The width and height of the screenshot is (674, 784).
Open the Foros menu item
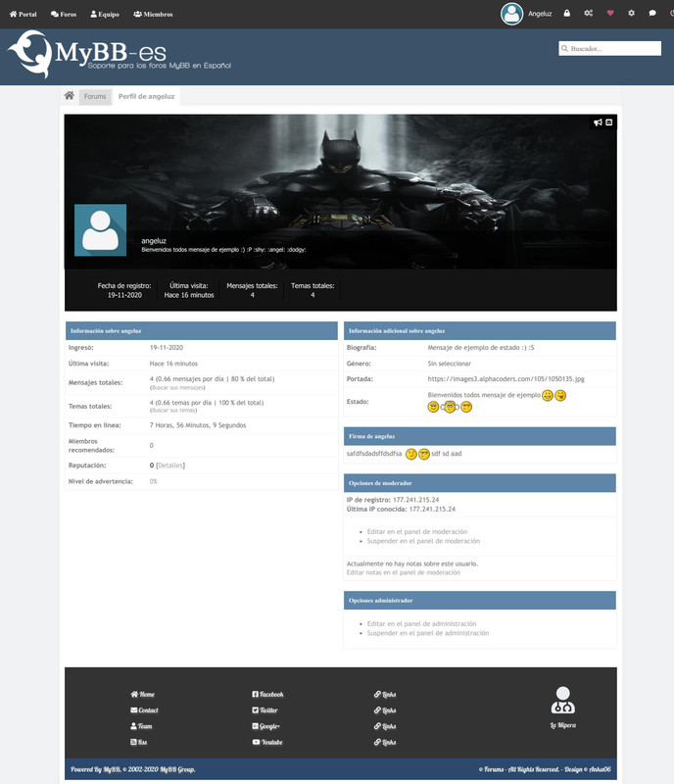[64, 15]
